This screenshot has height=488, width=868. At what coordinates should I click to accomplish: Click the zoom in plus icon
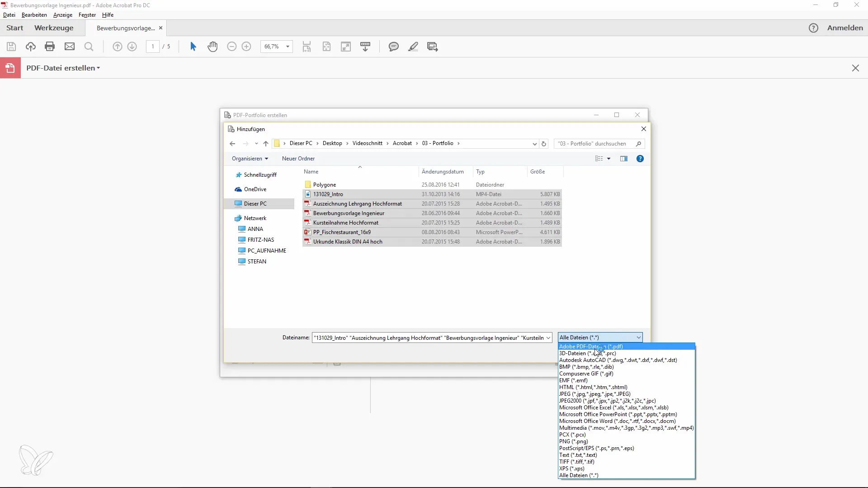246,47
